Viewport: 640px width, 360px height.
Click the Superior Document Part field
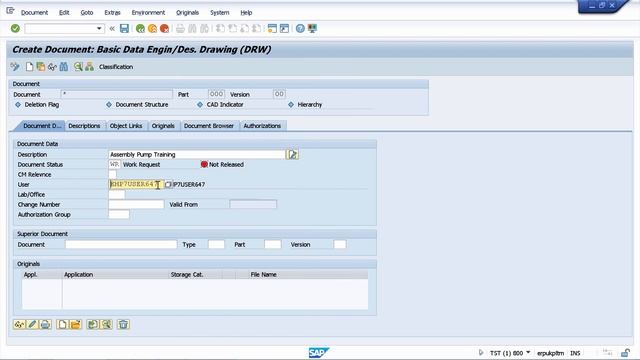coord(273,244)
